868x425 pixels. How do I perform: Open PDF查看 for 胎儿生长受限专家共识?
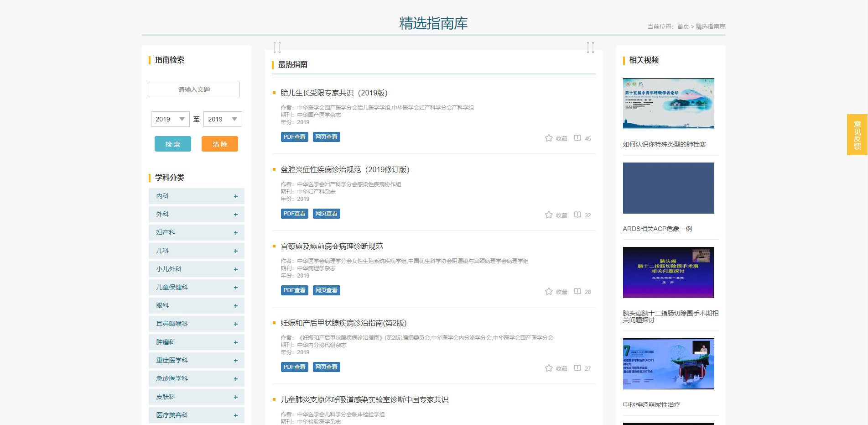(294, 137)
